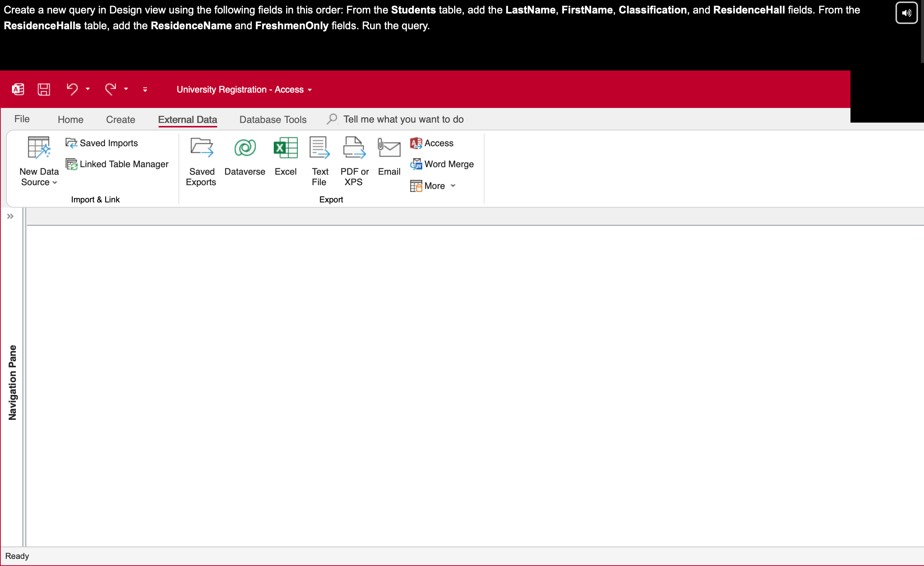The height and width of the screenshot is (566, 924).
Task: Switch to the Create tab
Action: [x=120, y=120]
